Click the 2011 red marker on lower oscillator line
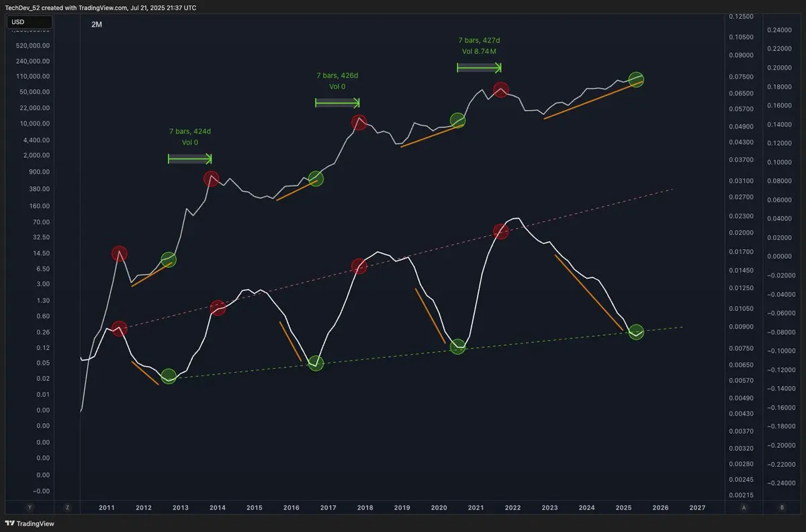 click(x=119, y=328)
